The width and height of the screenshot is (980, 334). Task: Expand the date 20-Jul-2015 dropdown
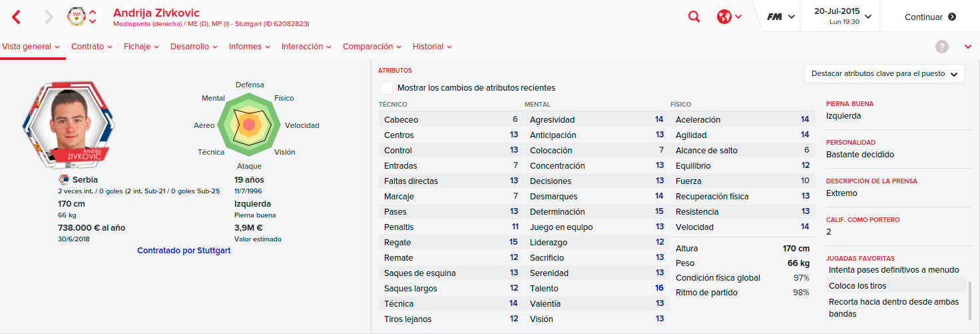842,17
